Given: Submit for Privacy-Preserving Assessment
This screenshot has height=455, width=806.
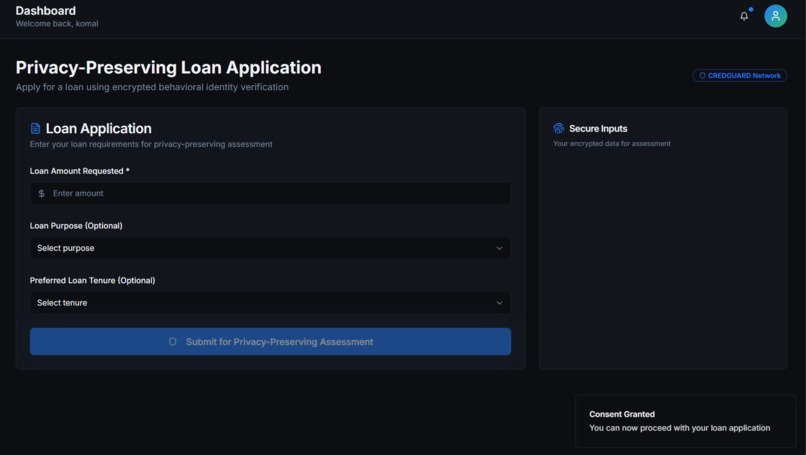Looking at the screenshot, I should 270,341.
